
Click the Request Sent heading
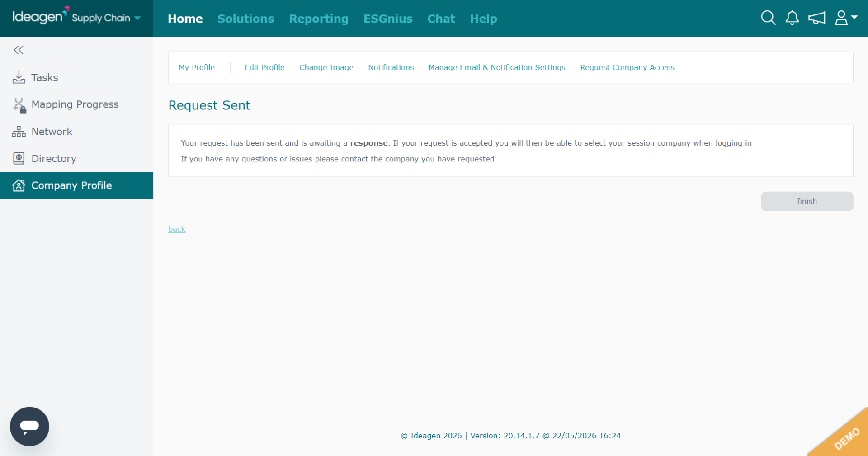coord(209,105)
